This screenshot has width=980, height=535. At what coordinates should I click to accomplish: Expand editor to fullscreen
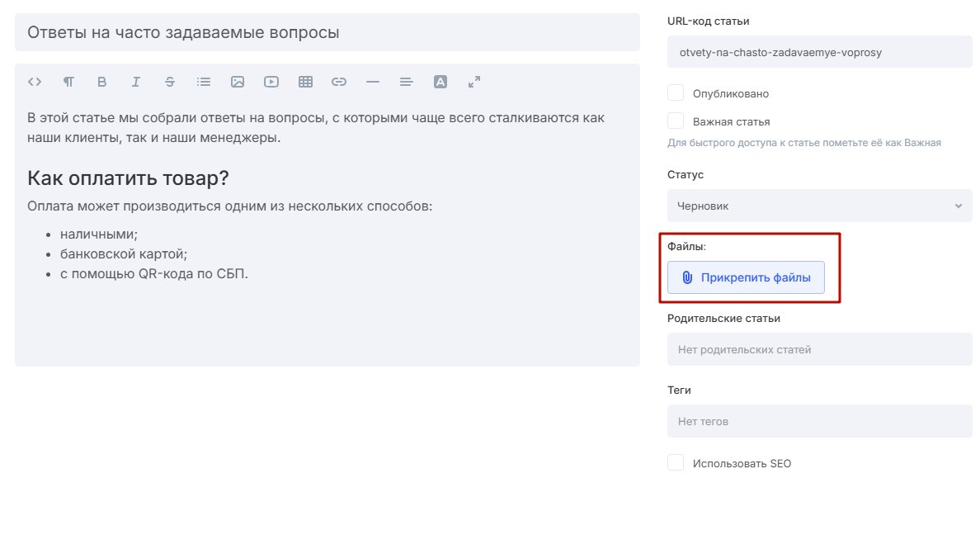[474, 82]
